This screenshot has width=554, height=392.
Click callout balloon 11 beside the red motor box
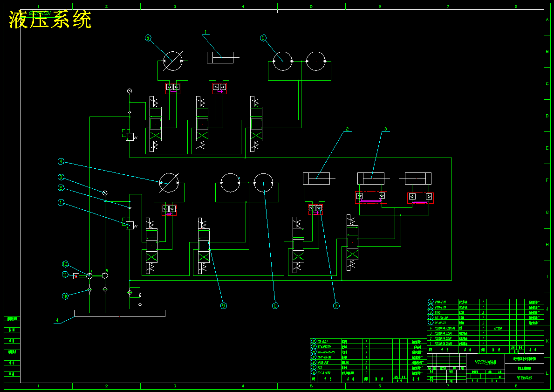(65, 274)
